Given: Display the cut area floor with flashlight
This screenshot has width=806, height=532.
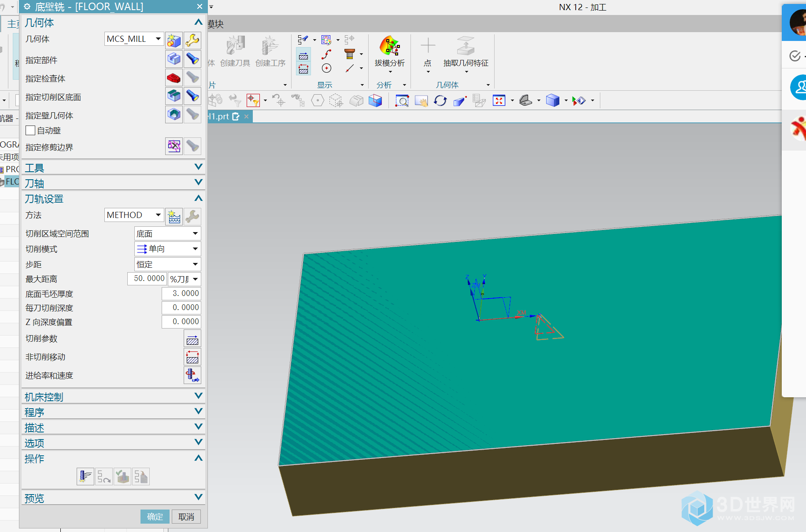Looking at the screenshot, I should (x=192, y=96).
